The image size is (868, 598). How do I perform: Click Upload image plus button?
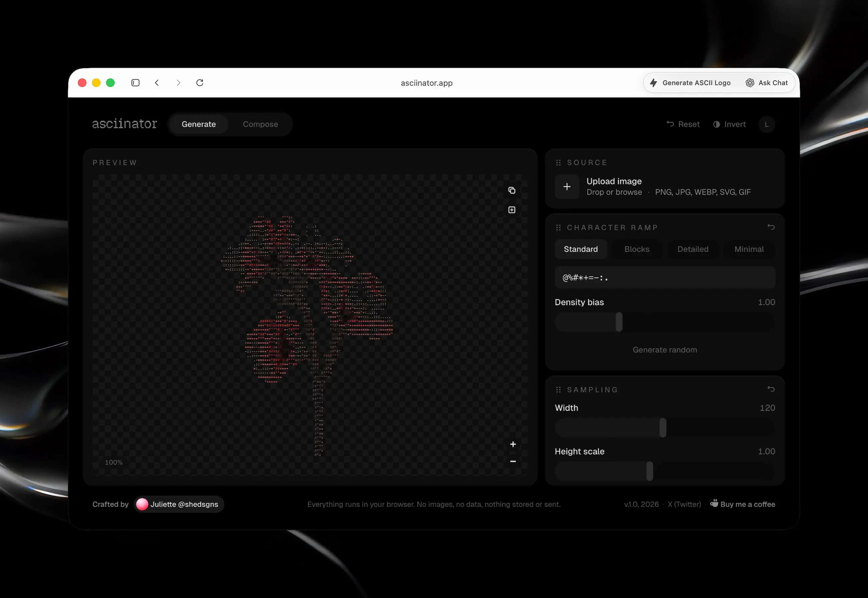pos(567,187)
